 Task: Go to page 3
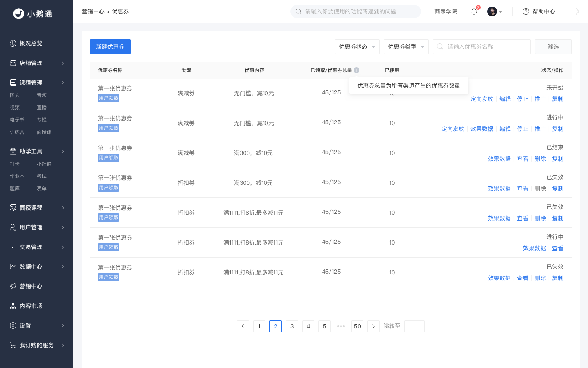click(x=292, y=326)
